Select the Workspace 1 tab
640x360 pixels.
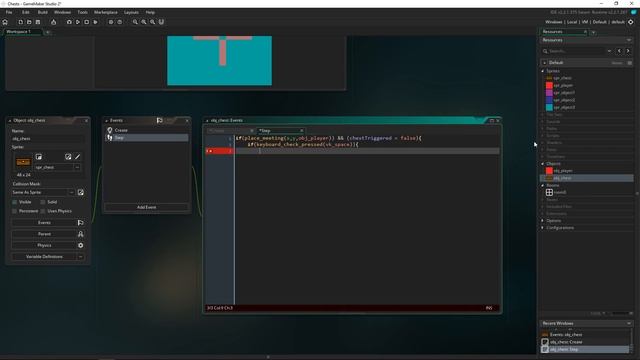(x=22, y=32)
